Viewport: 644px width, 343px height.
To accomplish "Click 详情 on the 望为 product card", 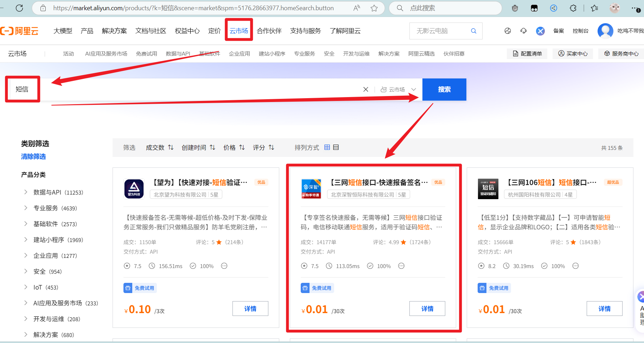I will tap(250, 309).
